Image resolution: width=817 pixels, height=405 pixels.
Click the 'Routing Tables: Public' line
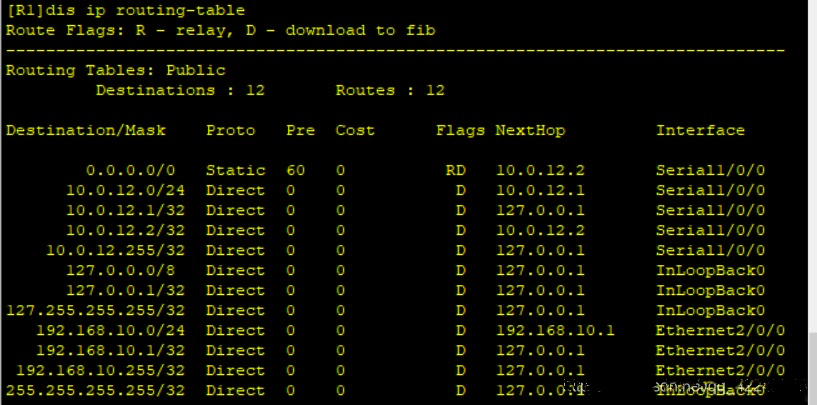pyautogui.click(x=115, y=70)
